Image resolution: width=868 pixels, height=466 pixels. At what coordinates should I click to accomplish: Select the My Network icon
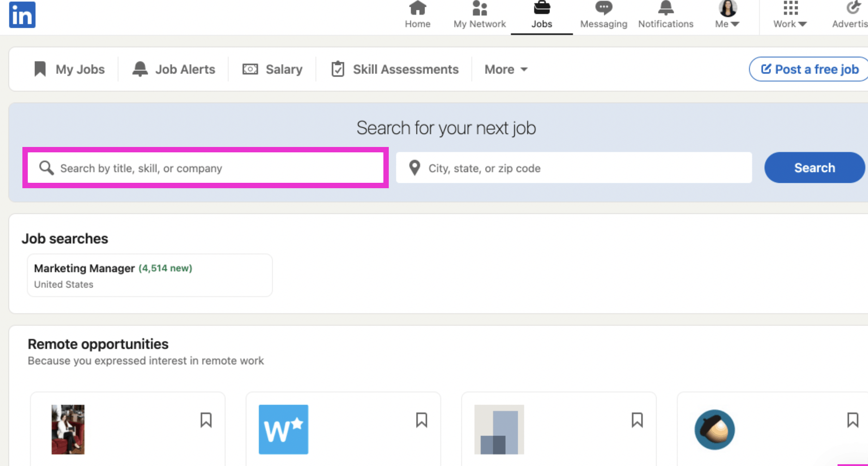pos(479,8)
